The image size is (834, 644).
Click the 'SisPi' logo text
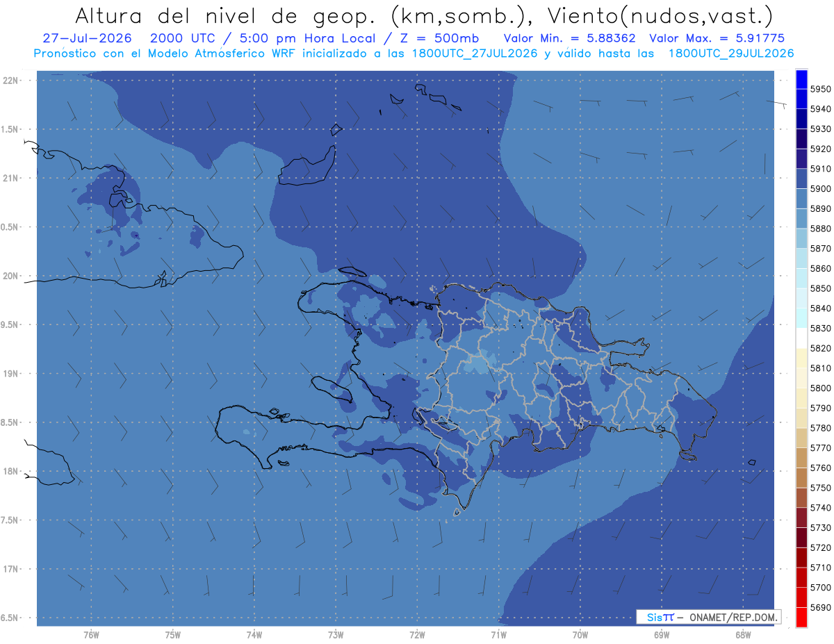(660, 617)
